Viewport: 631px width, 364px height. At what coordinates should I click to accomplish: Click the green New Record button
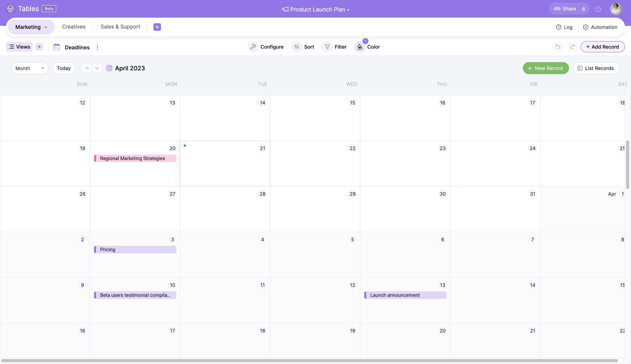click(545, 68)
